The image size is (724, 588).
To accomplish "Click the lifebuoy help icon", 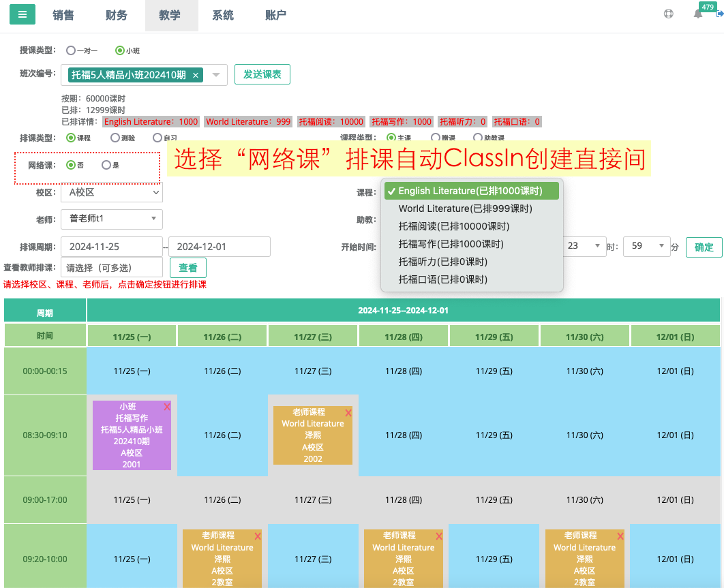I will (669, 14).
